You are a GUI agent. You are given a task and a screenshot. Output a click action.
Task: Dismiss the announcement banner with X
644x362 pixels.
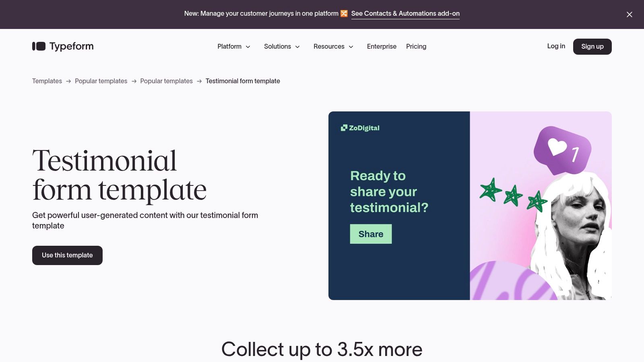click(x=630, y=14)
